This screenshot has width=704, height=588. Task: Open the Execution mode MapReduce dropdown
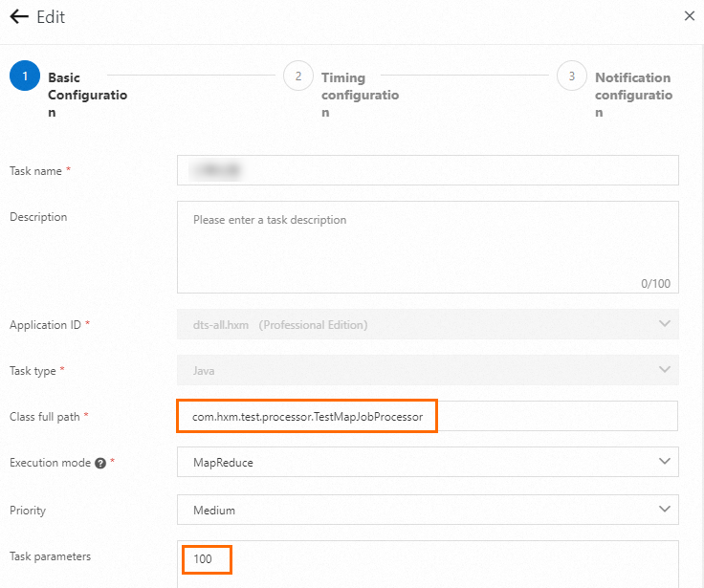pos(428,462)
